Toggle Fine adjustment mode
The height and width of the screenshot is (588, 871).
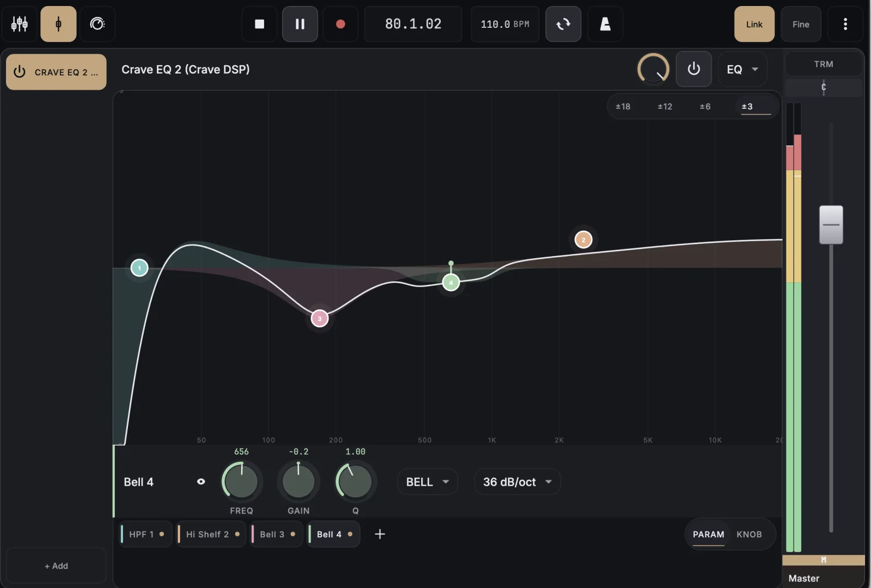click(801, 24)
